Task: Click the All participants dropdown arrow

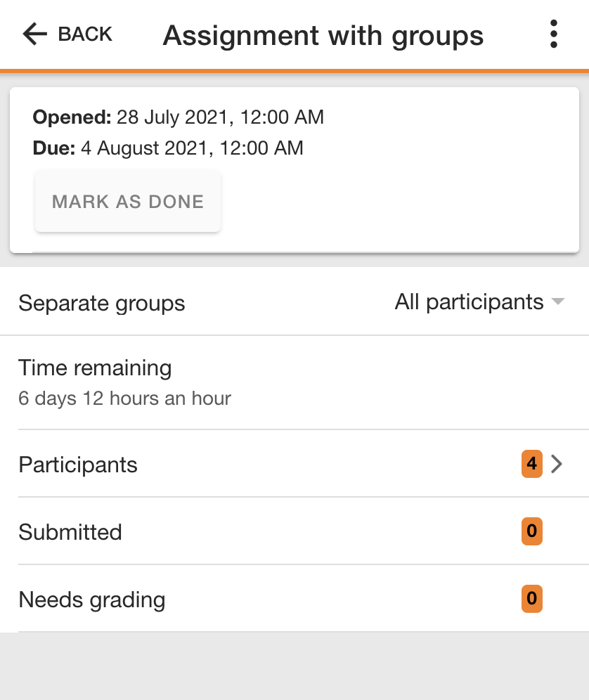Action: pos(558,302)
